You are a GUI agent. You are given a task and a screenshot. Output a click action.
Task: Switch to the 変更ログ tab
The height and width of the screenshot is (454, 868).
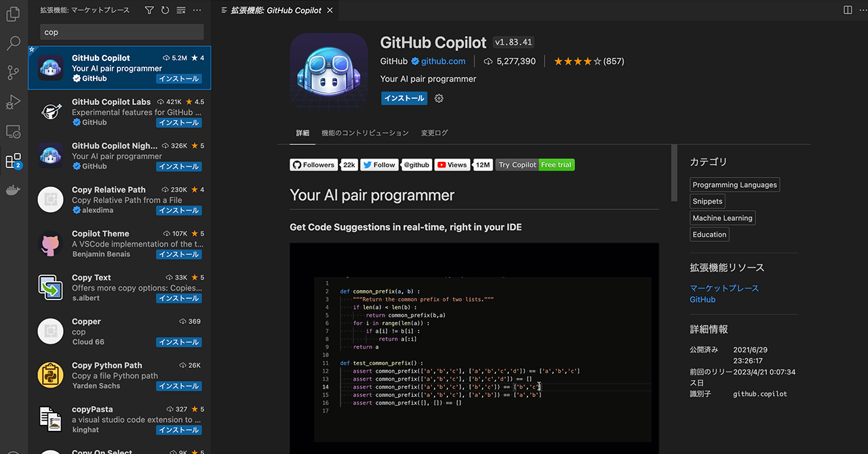coord(434,133)
